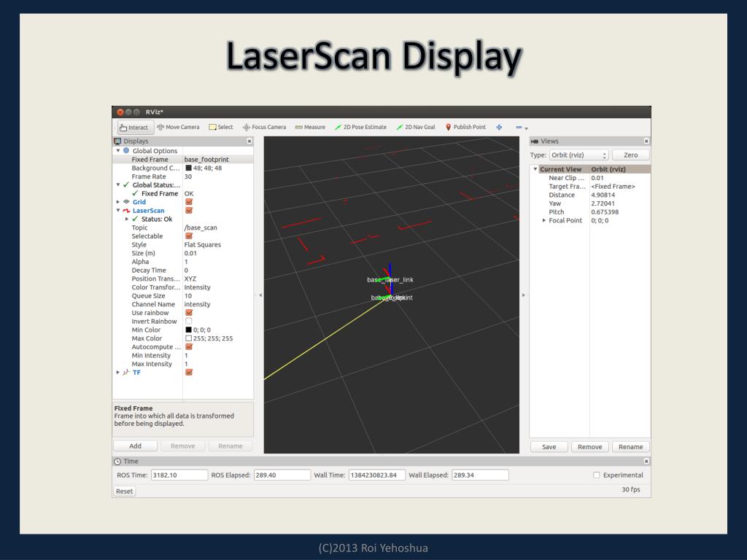747x560 pixels.
Task: Collapse the LaserScan display node
Action: click(x=118, y=211)
